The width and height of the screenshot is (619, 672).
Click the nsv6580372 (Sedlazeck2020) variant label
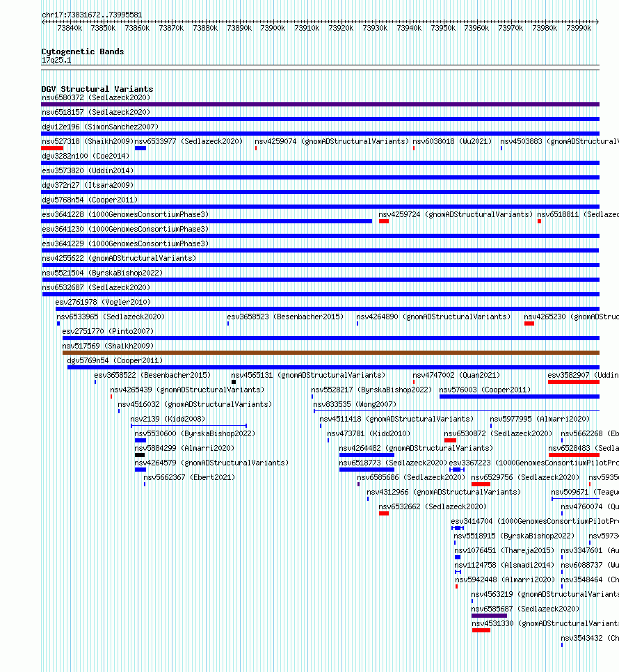click(96, 97)
